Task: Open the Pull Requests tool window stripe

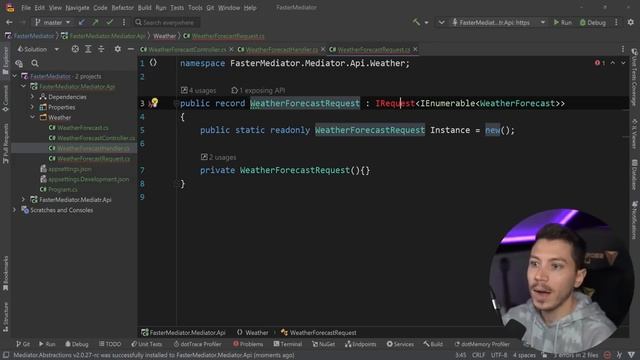Action: click(5, 144)
